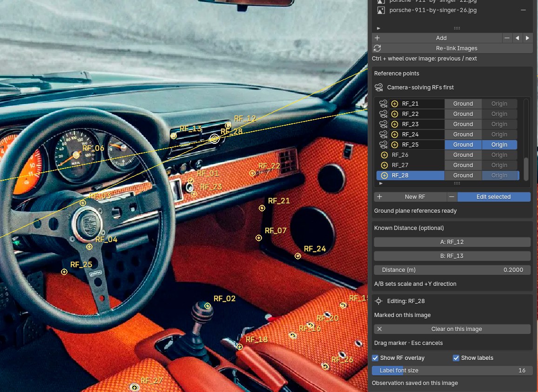Click the camera-solving icon on the RF_21 row
This screenshot has height=392, width=538.
coord(383,104)
